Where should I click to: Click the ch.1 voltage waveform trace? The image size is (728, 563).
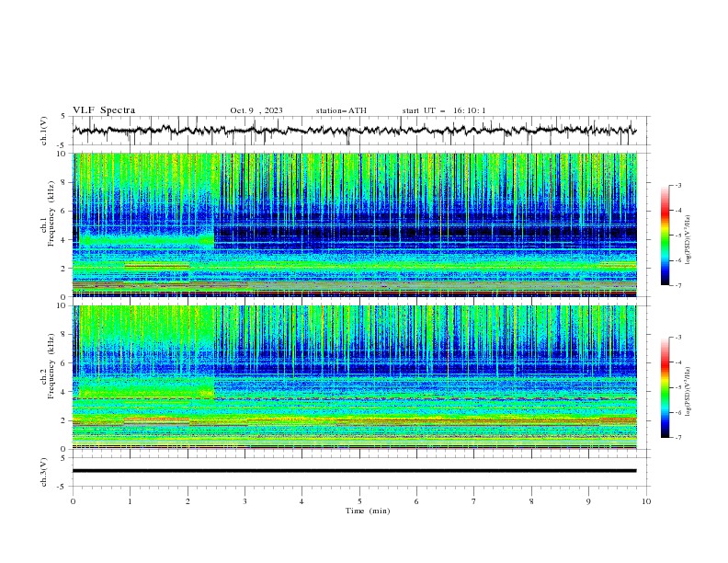(x=354, y=131)
